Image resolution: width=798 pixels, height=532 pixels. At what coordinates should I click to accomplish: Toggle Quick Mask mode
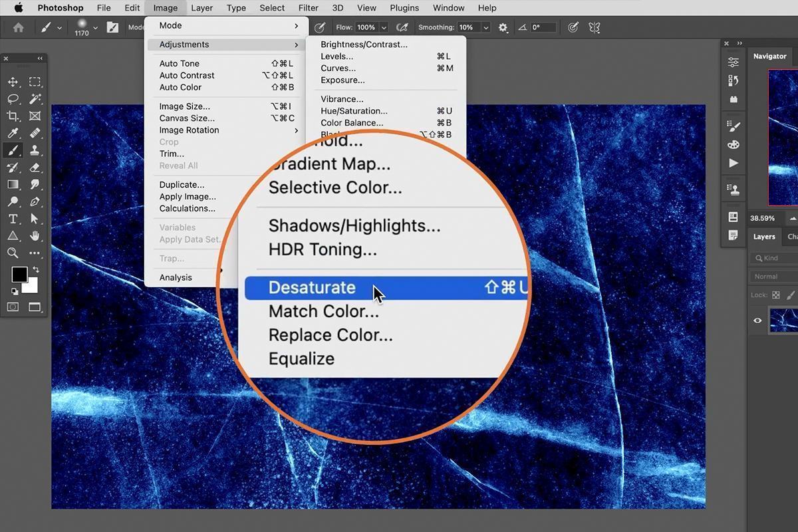(x=13, y=307)
